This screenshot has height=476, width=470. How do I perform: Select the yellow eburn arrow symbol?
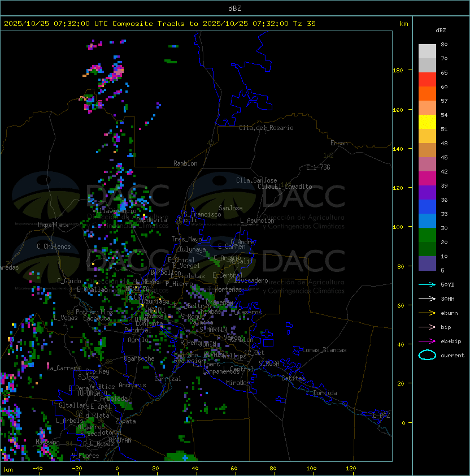coord(427,313)
